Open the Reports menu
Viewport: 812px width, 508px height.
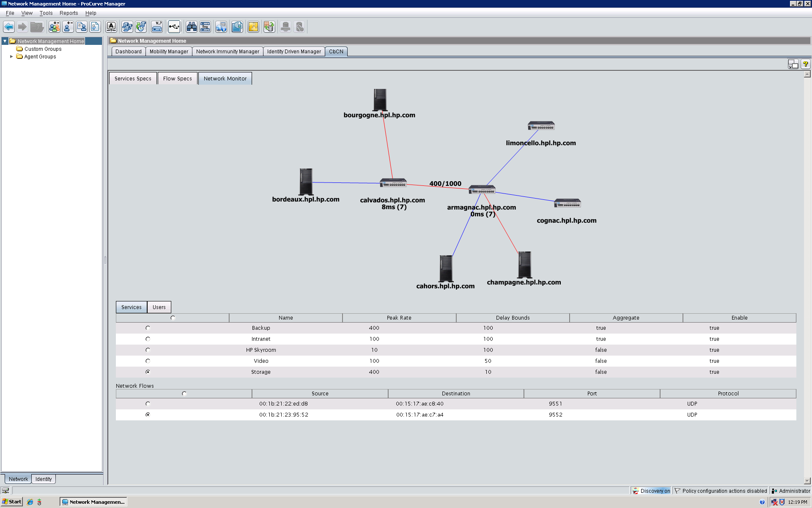point(69,13)
